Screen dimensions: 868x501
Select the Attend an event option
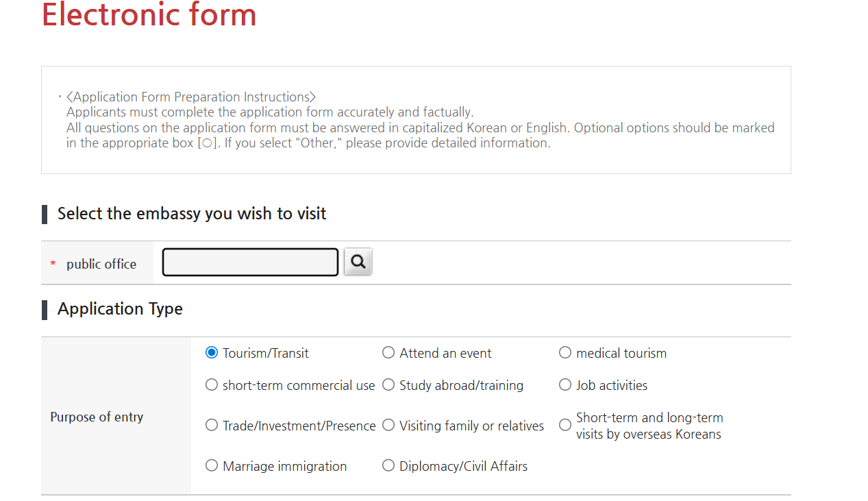[388, 352]
